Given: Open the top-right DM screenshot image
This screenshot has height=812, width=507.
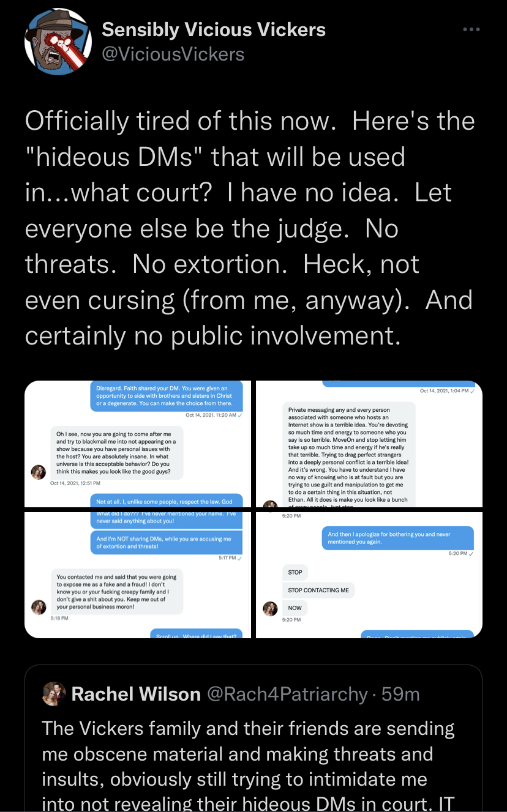Looking at the screenshot, I should (x=369, y=444).
